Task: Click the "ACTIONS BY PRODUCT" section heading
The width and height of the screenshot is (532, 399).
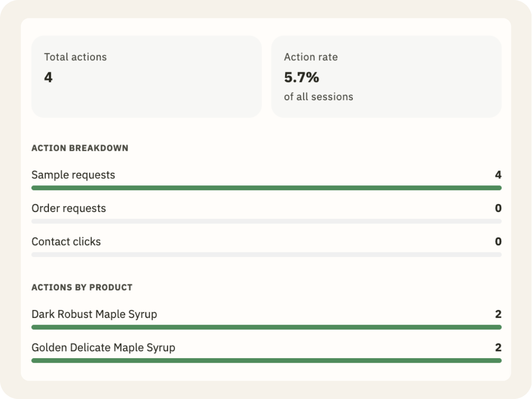Action: [x=82, y=287]
